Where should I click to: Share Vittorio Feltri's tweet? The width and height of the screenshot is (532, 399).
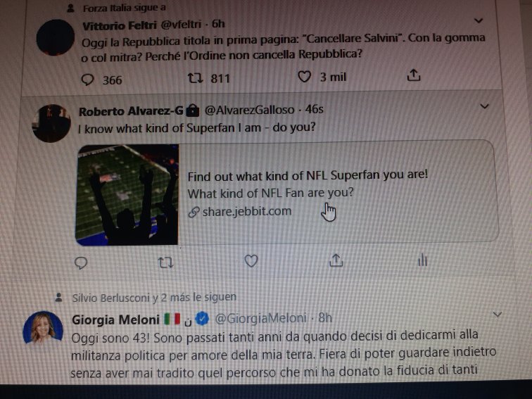(414, 75)
